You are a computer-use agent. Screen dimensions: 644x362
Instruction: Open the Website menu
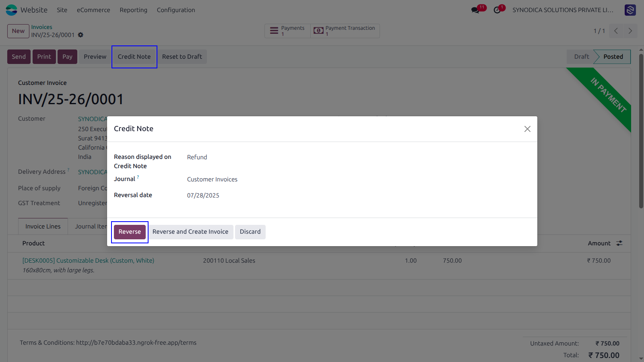pos(34,10)
